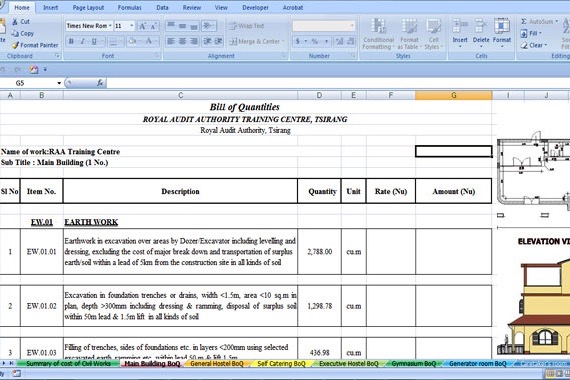Click the Merge & Center icon

(233, 41)
